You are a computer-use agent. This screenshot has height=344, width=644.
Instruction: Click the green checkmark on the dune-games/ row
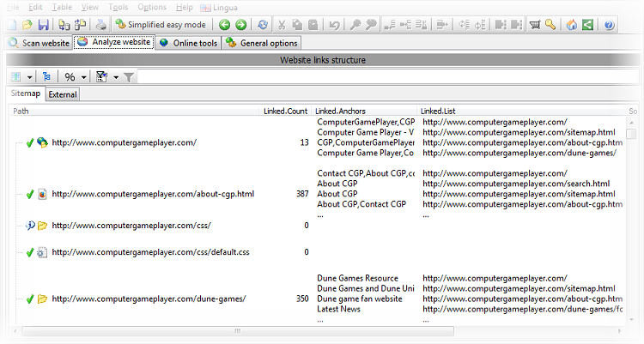(x=30, y=299)
